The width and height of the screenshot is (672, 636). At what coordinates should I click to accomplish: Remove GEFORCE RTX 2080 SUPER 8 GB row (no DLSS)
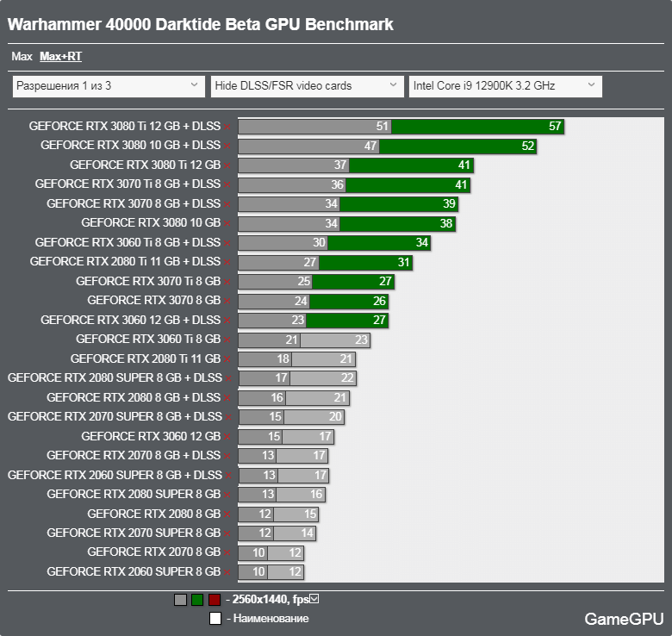tap(227, 495)
